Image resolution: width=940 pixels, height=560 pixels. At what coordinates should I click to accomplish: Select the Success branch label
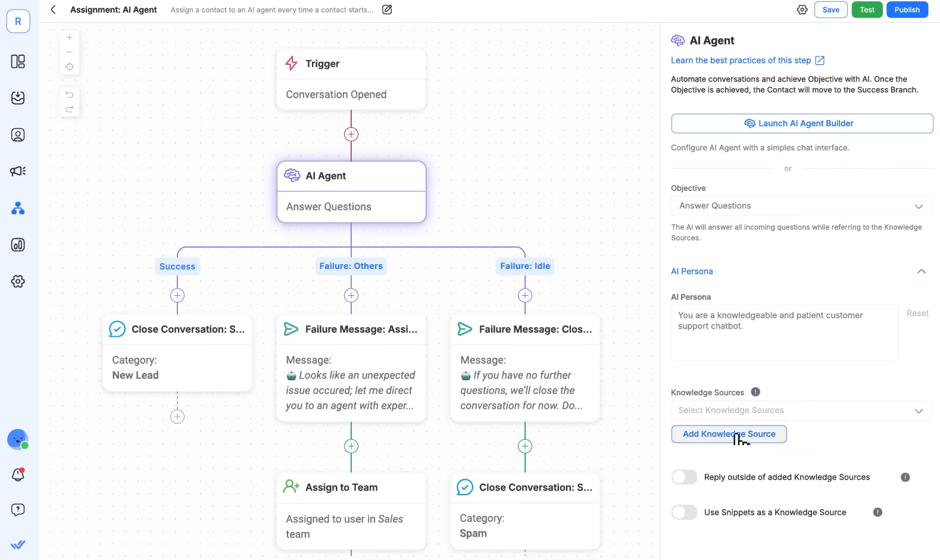click(x=177, y=267)
